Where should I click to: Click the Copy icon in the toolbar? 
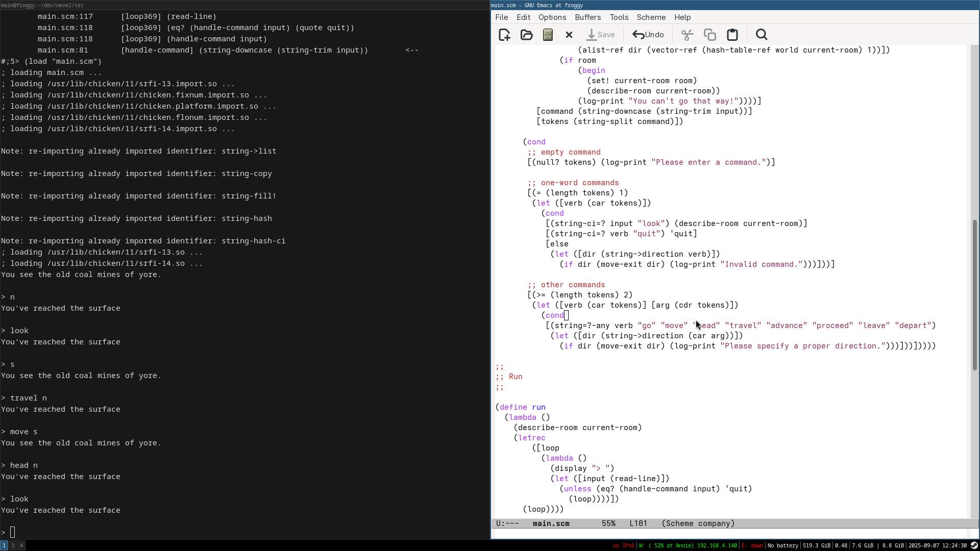709,35
